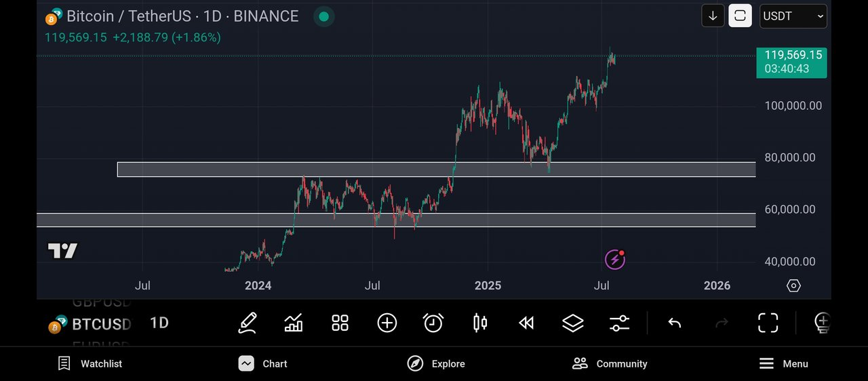The height and width of the screenshot is (381, 868).
Task: Click the purple lightning bolt event marker
Action: 614,259
